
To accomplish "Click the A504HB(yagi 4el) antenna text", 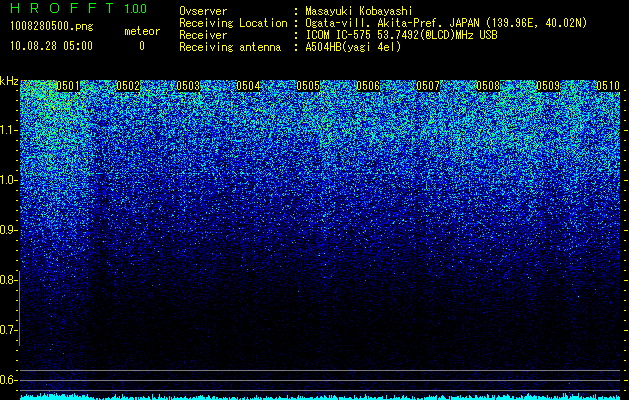I will (353, 47).
